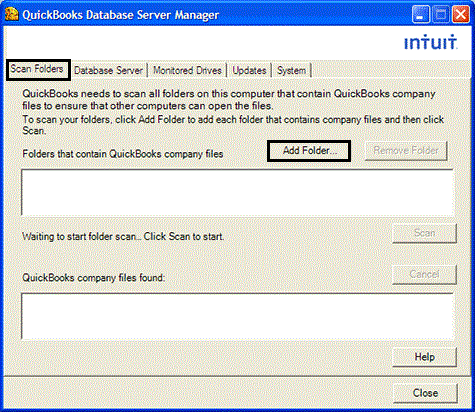Click the greyed-out Remove Folder button

point(406,151)
